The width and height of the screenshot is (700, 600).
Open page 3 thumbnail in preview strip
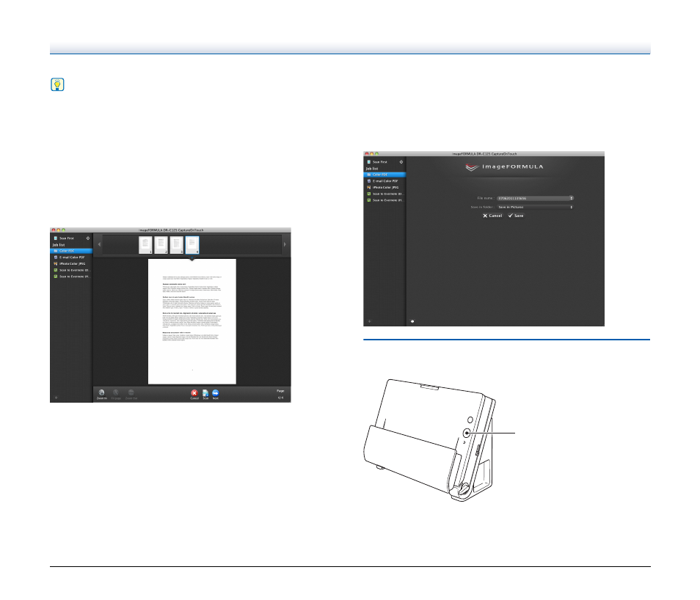pyautogui.click(x=177, y=245)
